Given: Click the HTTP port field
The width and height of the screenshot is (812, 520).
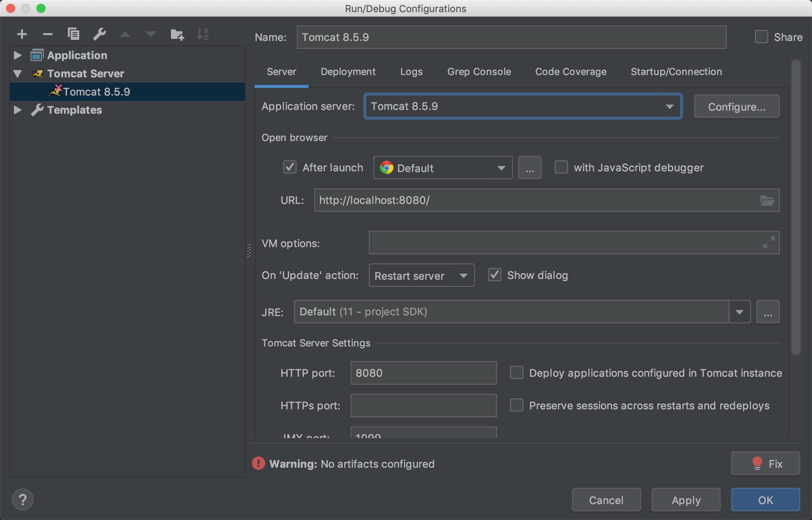Looking at the screenshot, I should (424, 373).
